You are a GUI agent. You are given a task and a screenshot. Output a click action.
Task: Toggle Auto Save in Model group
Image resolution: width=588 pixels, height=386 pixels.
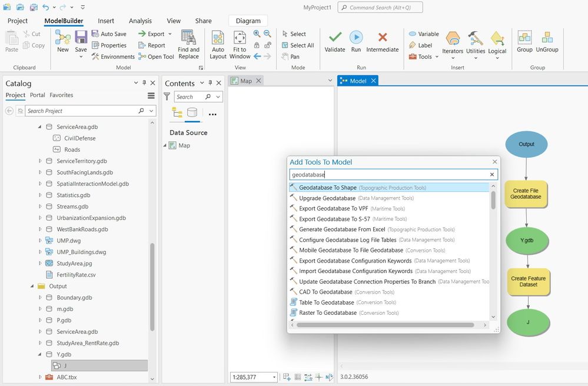tap(109, 34)
